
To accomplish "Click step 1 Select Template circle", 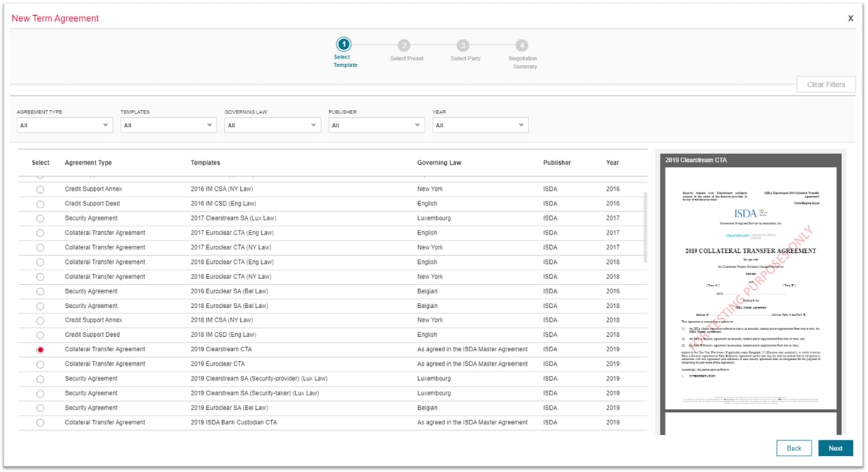I will tap(344, 45).
